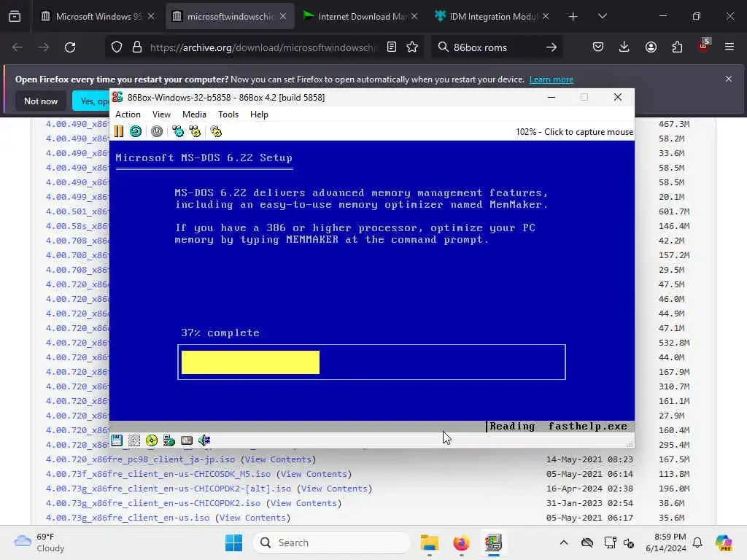Click the CD-ROM drive status bar icon

point(152,440)
